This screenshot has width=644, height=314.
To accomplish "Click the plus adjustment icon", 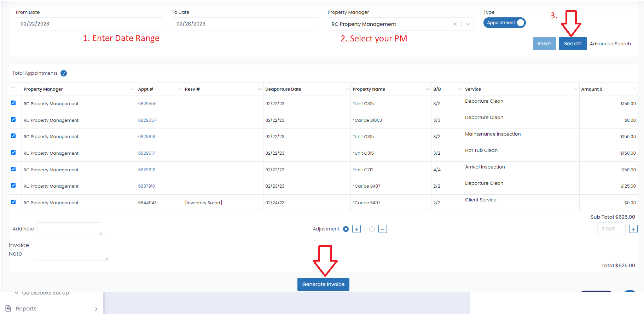I will point(356,229).
